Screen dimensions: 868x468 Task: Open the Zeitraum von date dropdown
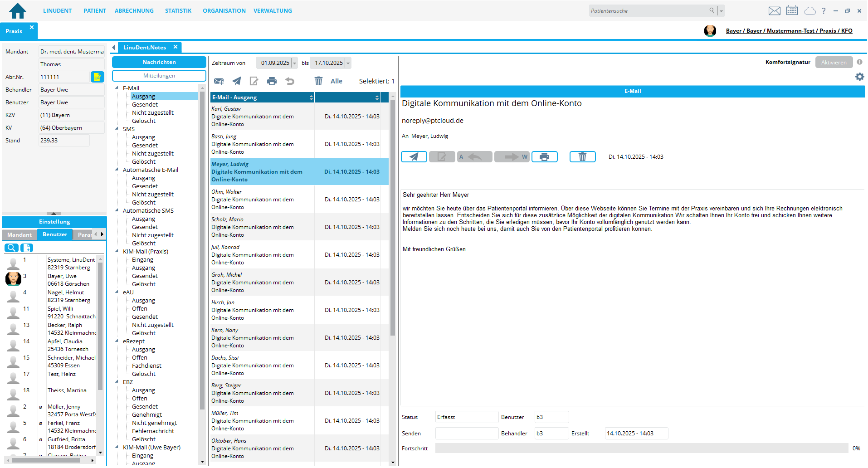[x=294, y=63]
